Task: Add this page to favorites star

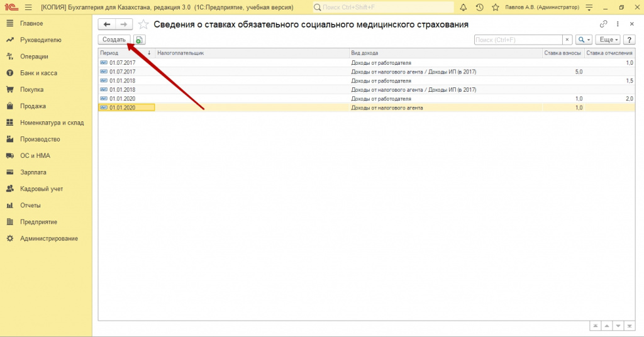Action: coord(143,25)
